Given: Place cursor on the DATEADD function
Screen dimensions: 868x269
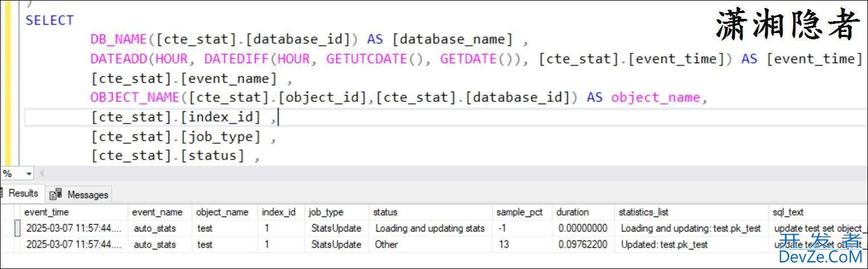Looking at the screenshot, I should [x=119, y=59].
